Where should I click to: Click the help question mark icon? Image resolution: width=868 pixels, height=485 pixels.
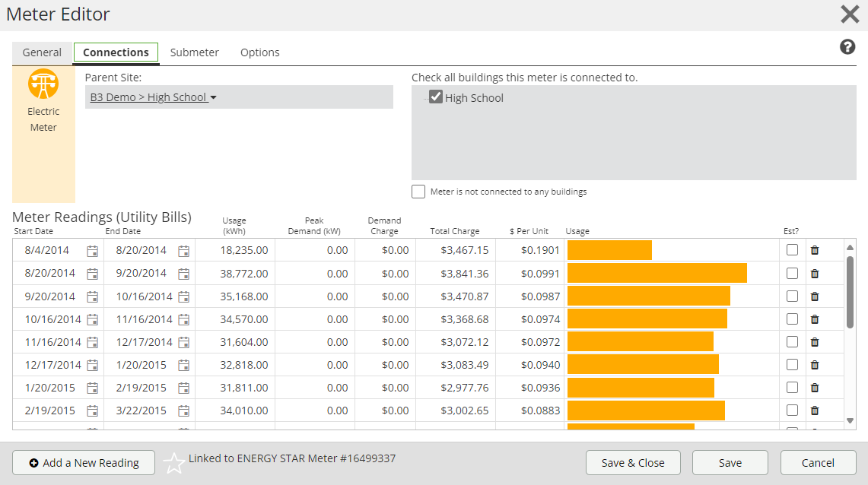(847, 47)
